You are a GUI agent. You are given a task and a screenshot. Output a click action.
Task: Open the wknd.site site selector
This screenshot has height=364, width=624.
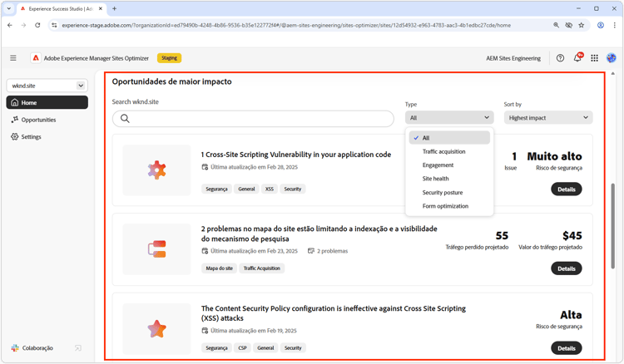point(47,86)
